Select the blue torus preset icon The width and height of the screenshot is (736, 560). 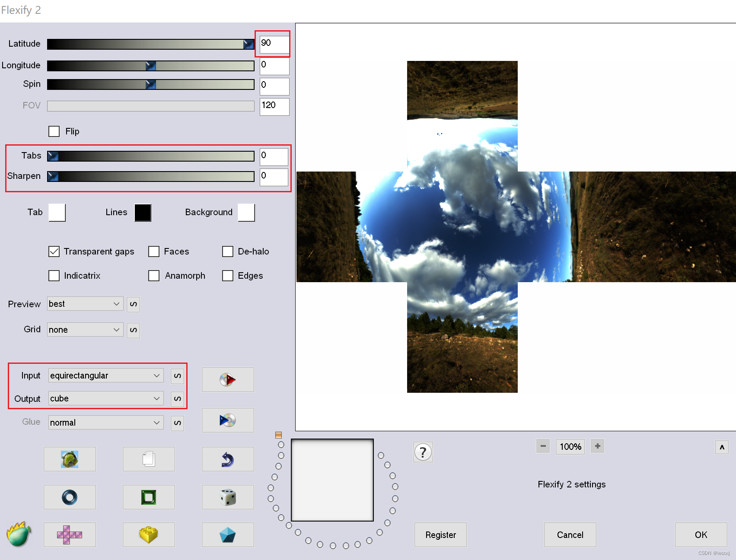coord(69,497)
